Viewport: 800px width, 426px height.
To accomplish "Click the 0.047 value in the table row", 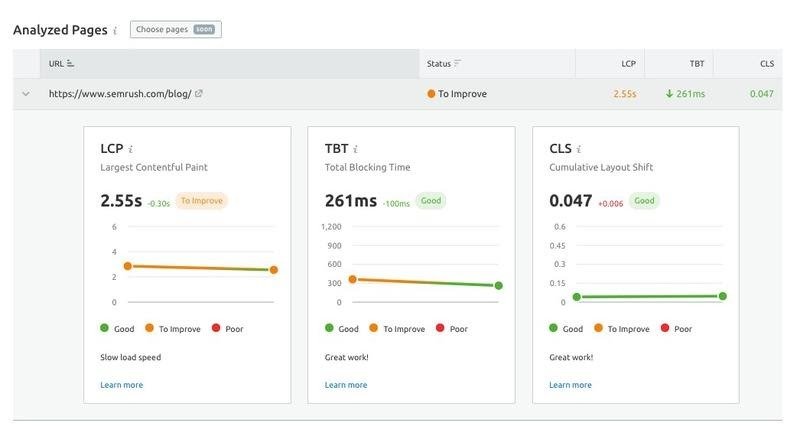I will click(761, 94).
